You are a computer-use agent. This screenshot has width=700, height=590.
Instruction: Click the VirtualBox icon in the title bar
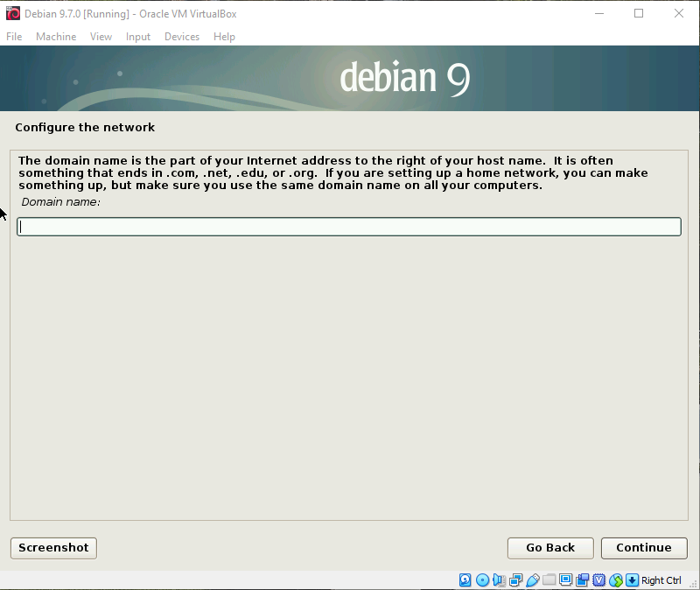(13, 13)
